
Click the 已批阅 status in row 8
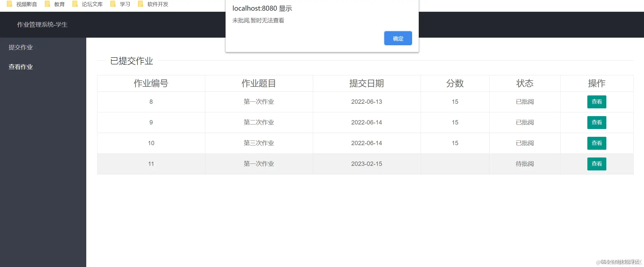525,102
